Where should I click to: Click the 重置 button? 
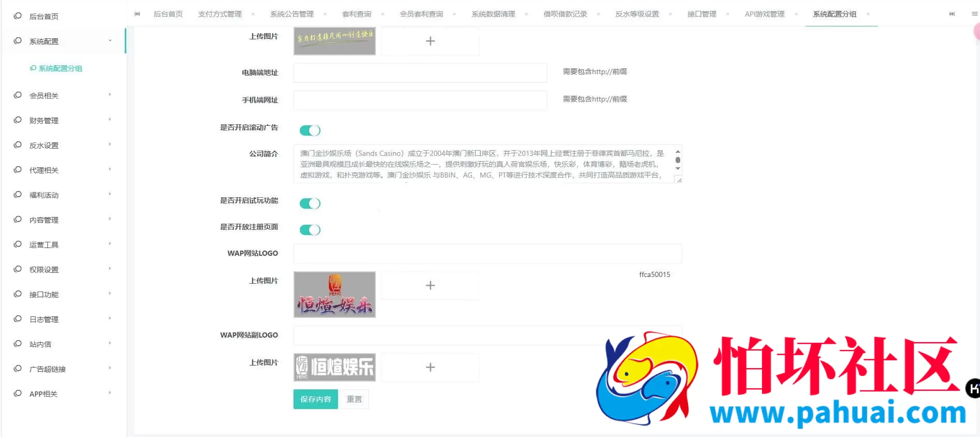coord(355,399)
